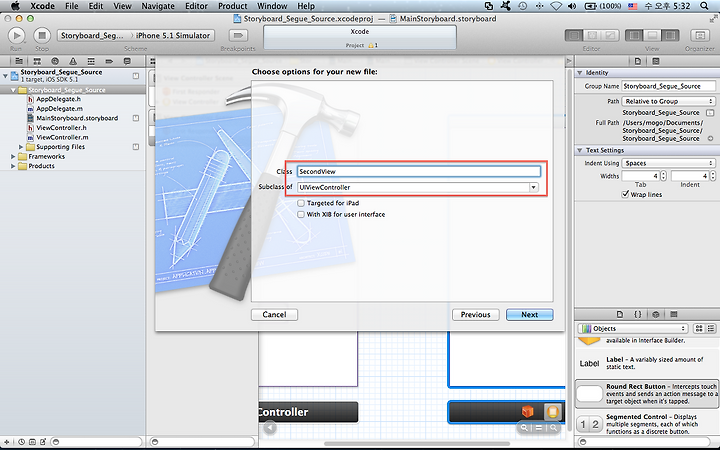
Task: Open the Issue navigator warning icon
Action: [x=73, y=61]
